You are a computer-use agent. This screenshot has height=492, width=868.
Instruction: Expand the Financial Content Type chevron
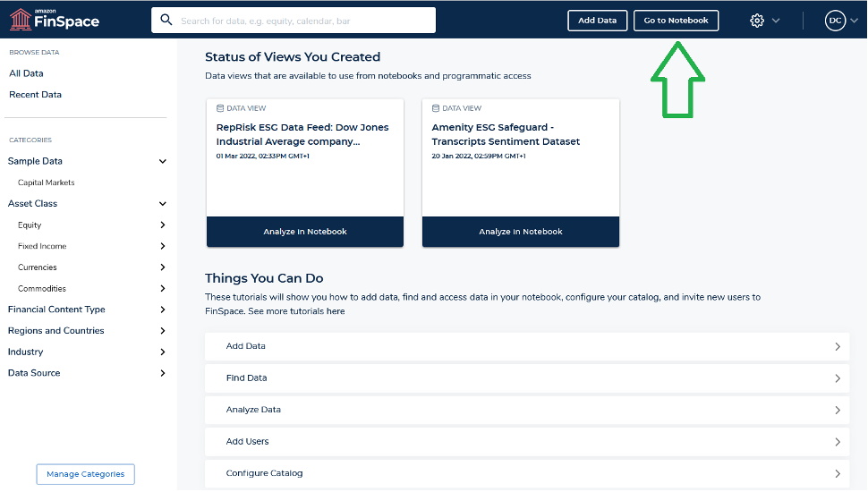(x=163, y=310)
